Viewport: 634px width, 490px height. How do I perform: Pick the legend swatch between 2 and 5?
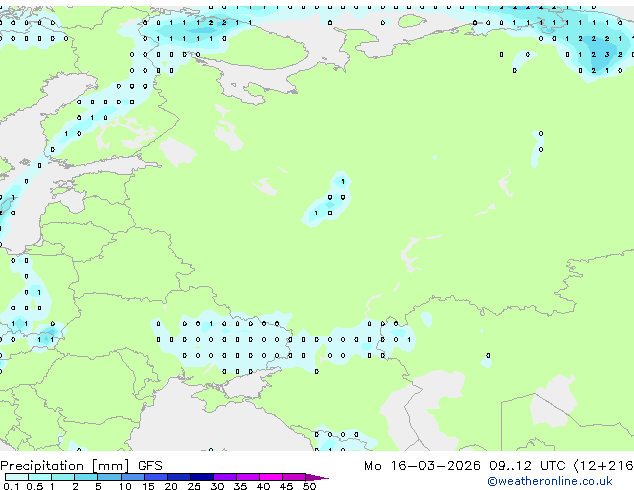pos(86,477)
